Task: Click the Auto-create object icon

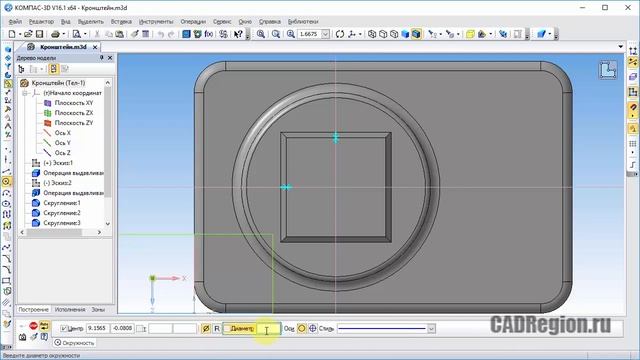Action: [44, 326]
